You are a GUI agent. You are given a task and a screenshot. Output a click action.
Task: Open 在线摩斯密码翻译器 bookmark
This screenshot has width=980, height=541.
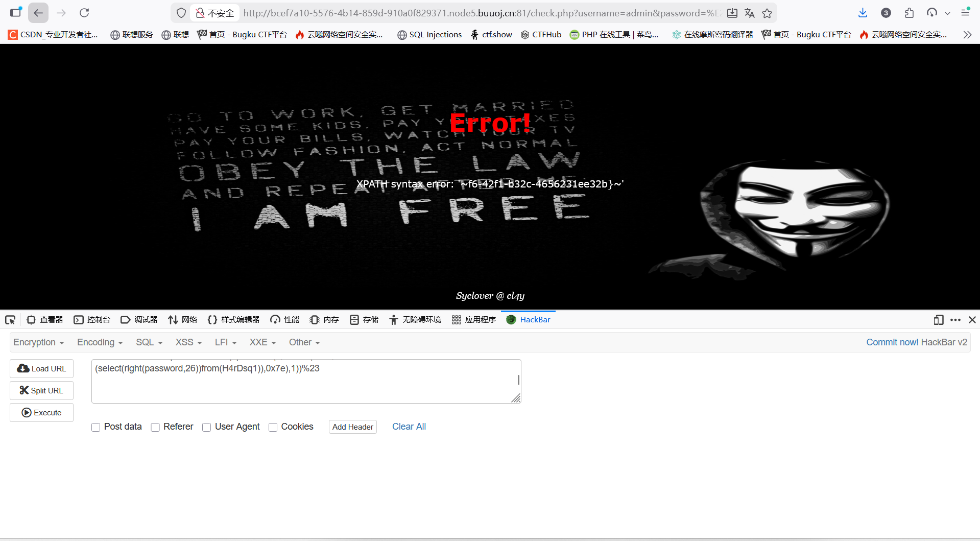[x=712, y=34]
